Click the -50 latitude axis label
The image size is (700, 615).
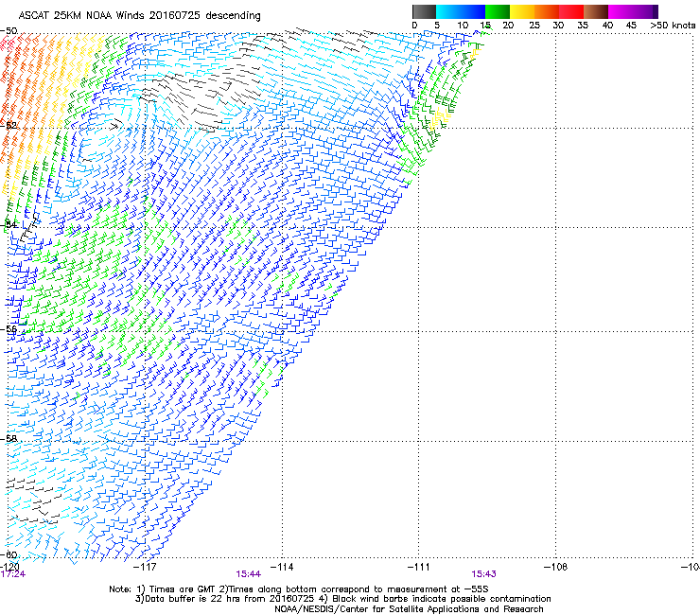click(9, 31)
